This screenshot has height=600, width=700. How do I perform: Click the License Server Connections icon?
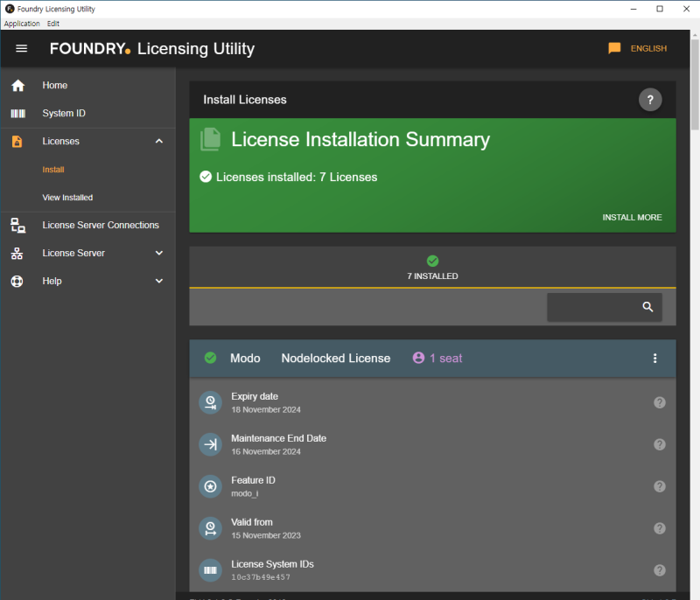click(x=17, y=226)
